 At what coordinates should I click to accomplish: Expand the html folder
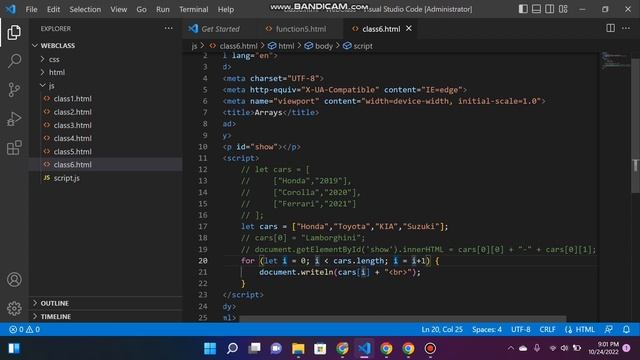coord(57,72)
